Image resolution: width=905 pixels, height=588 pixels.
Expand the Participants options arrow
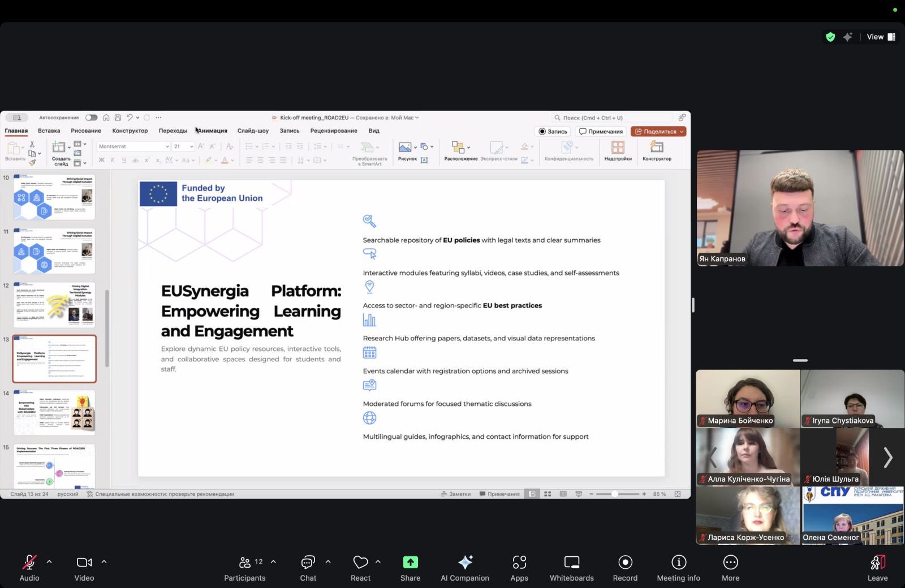coord(273,562)
